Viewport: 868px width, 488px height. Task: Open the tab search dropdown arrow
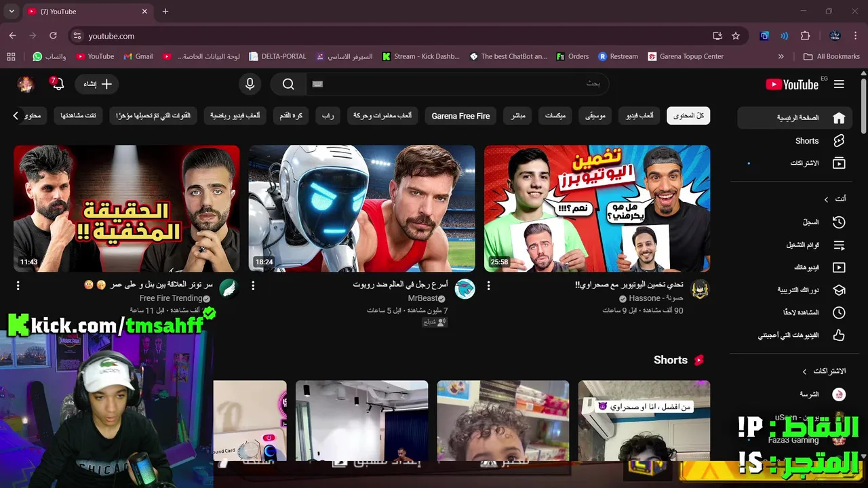click(x=12, y=12)
